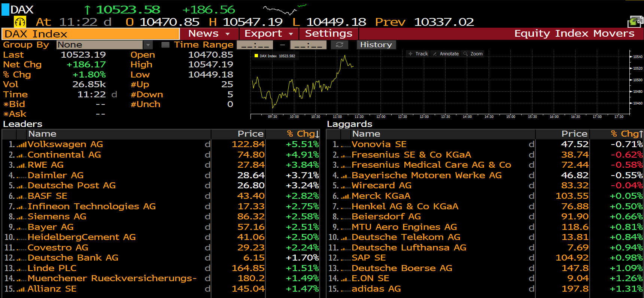Open the Deutsche Lufthansa AG row
Screen dimensions: 644x298
(x=485, y=248)
